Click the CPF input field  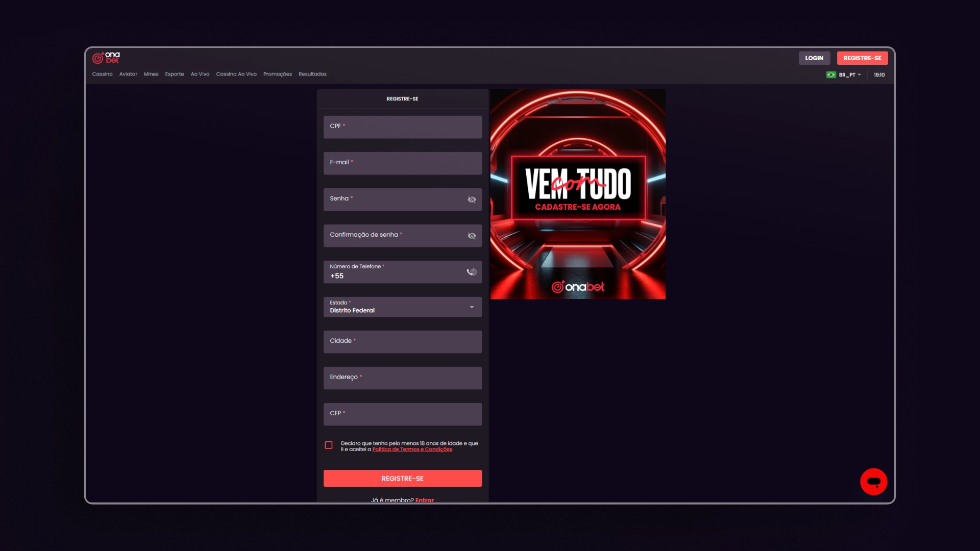point(402,127)
